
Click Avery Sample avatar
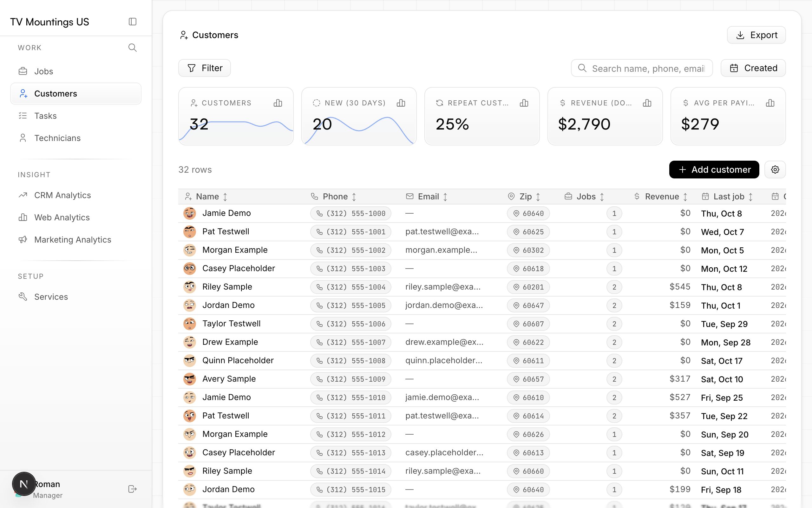coord(190,379)
